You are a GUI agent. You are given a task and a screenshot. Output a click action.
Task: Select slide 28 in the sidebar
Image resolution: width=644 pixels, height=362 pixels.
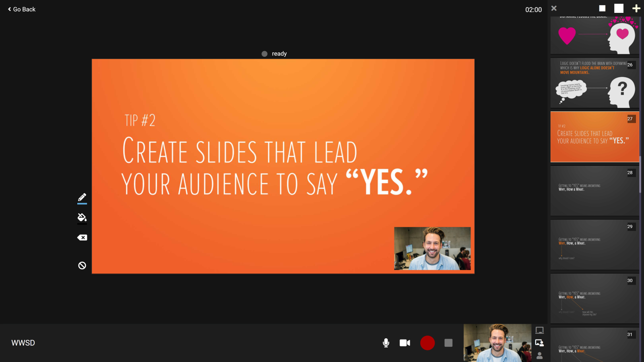[594, 190]
